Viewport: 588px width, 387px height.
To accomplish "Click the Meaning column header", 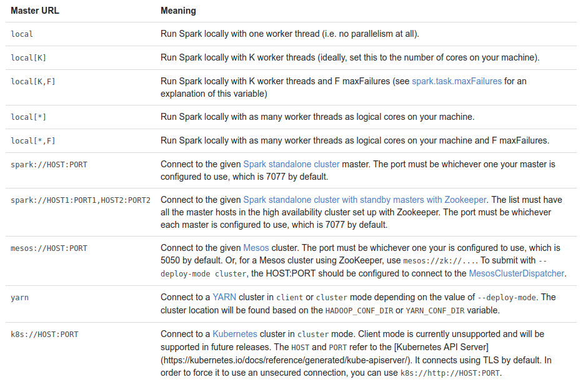I will click(x=178, y=11).
